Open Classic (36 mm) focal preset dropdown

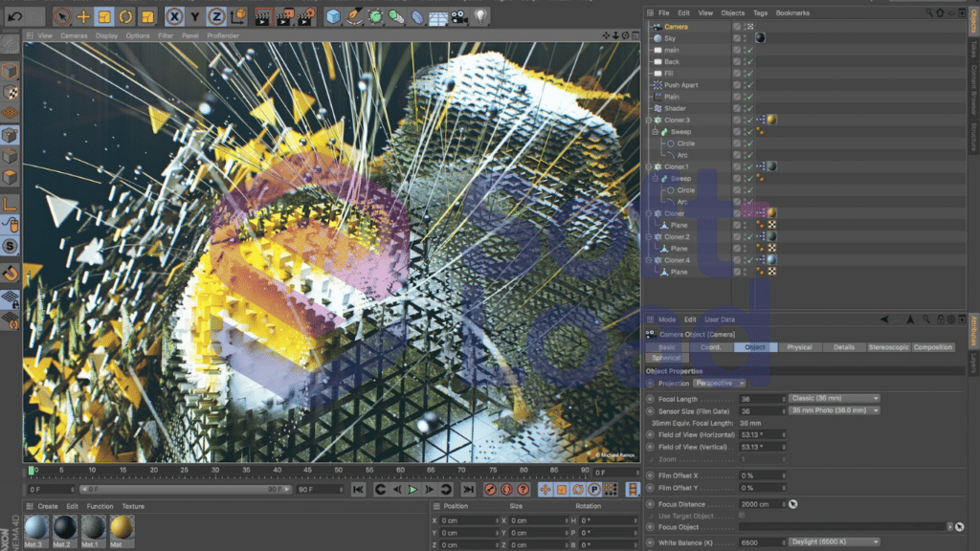pyautogui.click(x=835, y=398)
